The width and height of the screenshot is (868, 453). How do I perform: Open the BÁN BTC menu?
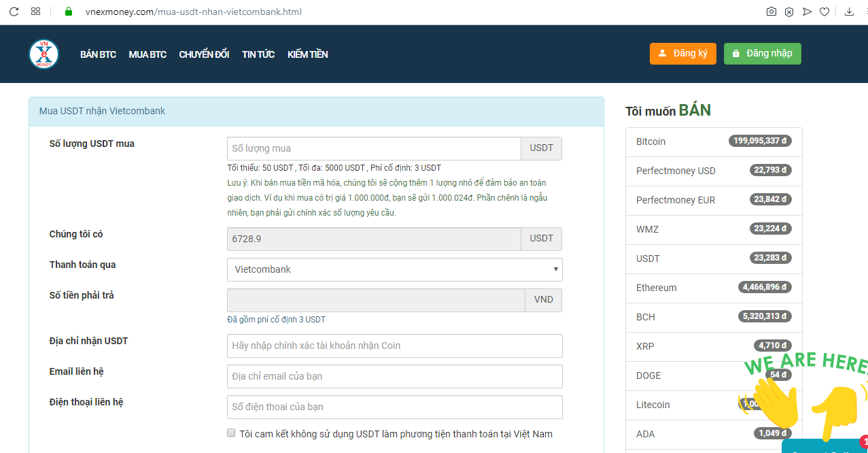98,54
